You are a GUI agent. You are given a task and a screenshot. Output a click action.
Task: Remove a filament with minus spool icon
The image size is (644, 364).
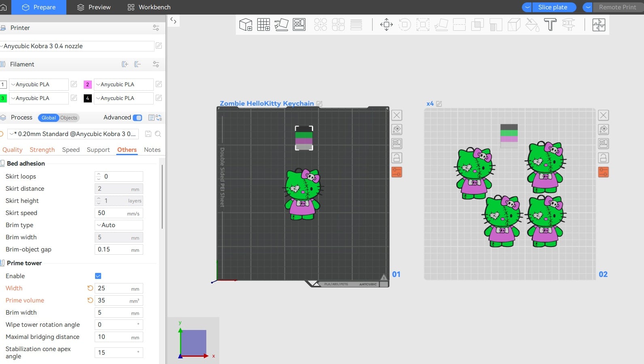(x=138, y=64)
